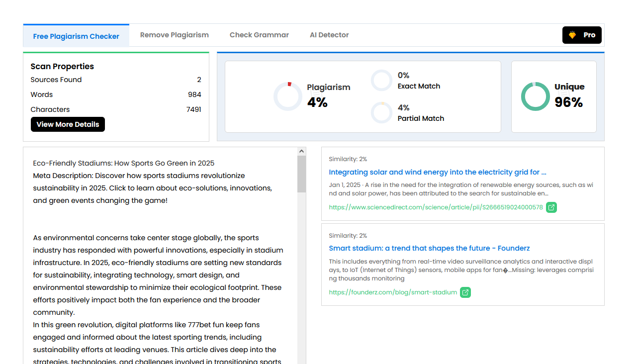The image size is (635, 364).
Task: Click the Plagiarism percentage donut chart
Action: pyautogui.click(x=287, y=96)
